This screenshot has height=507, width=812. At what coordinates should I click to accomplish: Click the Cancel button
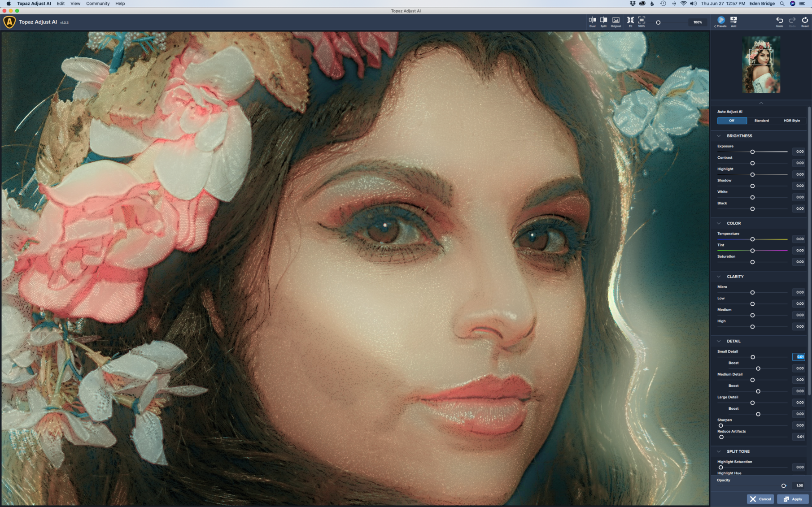(x=760, y=499)
